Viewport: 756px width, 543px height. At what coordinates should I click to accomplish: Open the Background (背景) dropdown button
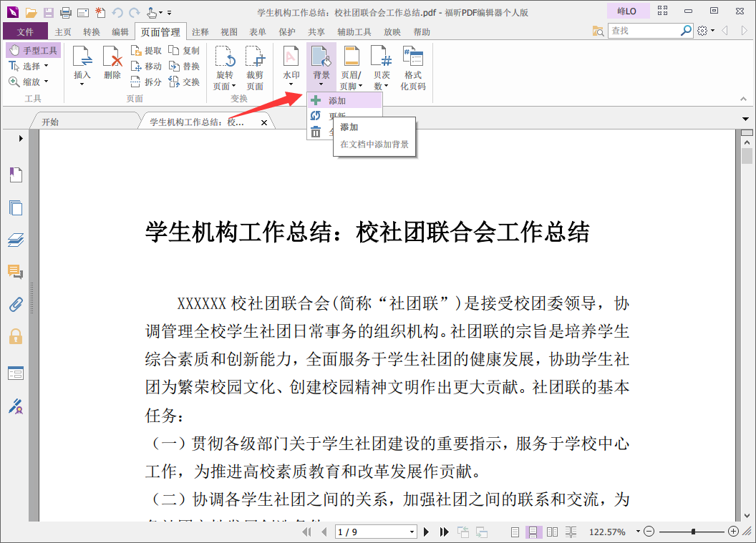(x=321, y=66)
